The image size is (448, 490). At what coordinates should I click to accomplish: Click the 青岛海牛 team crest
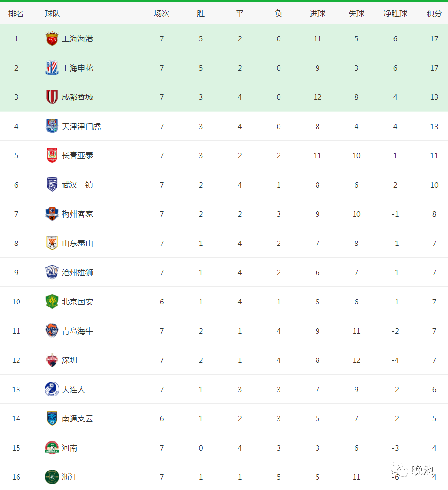tap(52, 331)
